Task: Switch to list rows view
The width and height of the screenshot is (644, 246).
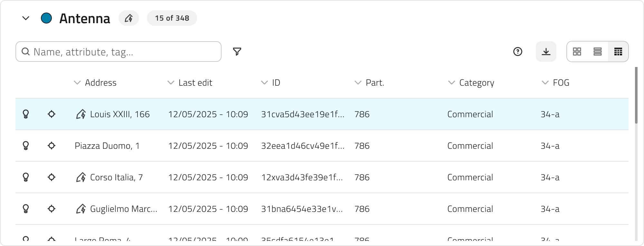Action: [598, 52]
